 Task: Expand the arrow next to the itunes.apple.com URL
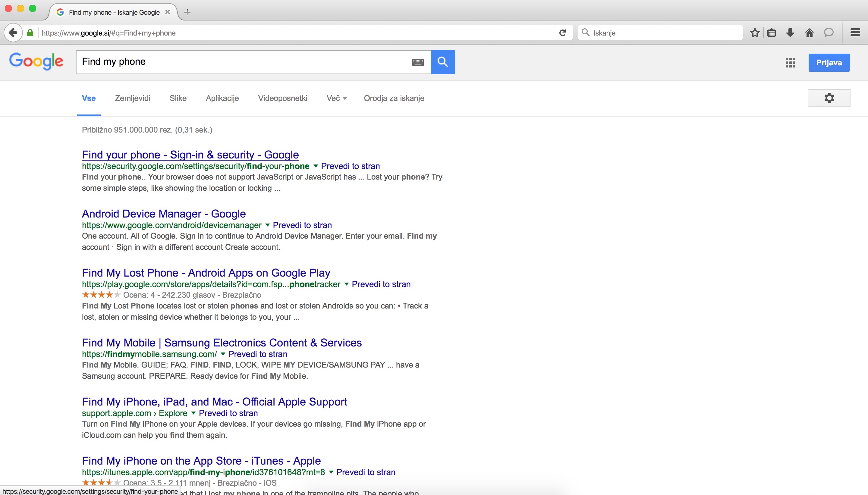click(331, 472)
